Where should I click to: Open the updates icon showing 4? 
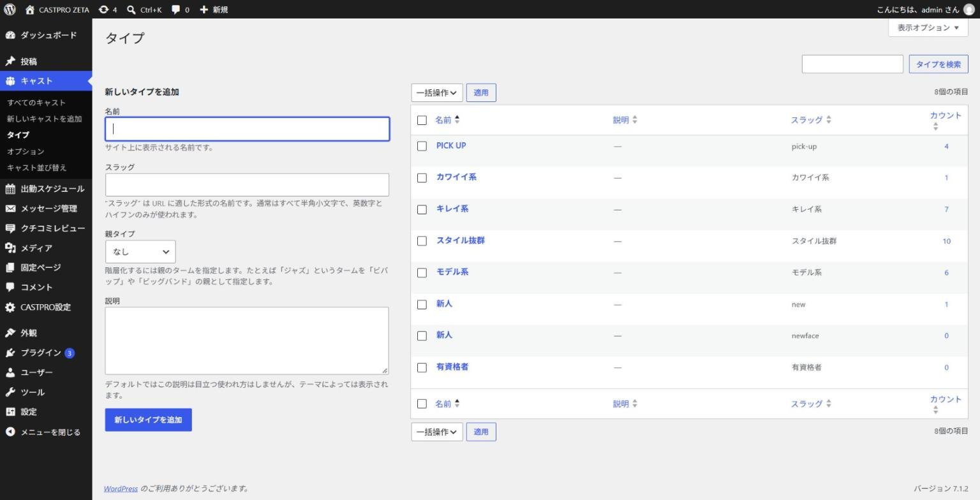click(x=103, y=10)
